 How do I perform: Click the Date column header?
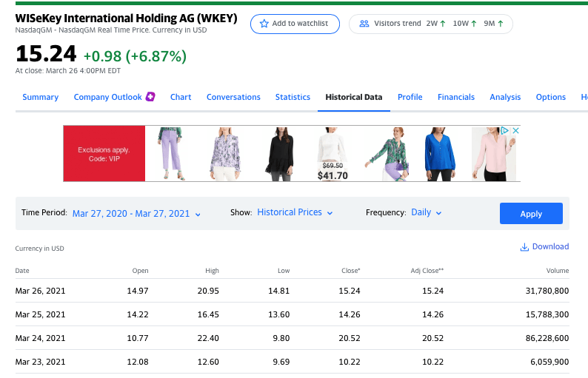coord(22,271)
